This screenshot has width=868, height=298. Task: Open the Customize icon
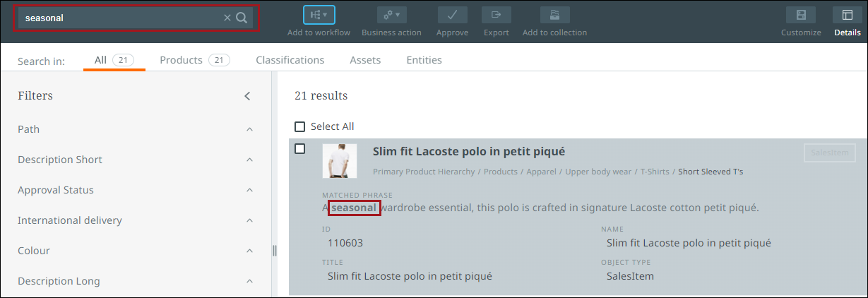[x=801, y=15]
